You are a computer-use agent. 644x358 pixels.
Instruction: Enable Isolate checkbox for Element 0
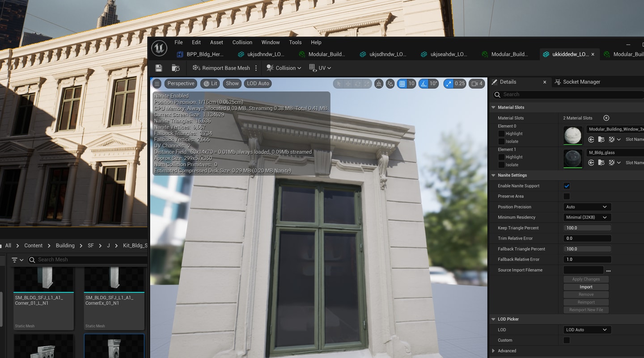coord(501,141)
